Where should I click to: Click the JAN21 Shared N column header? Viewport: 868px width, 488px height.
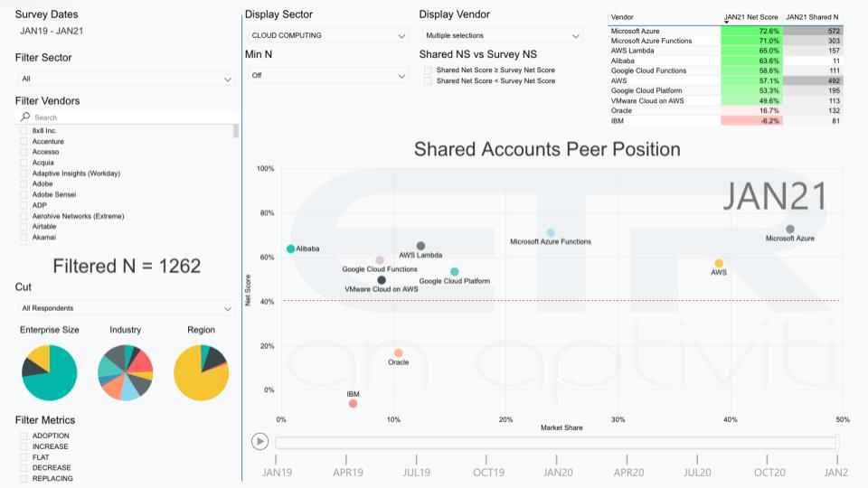[812, 17]
